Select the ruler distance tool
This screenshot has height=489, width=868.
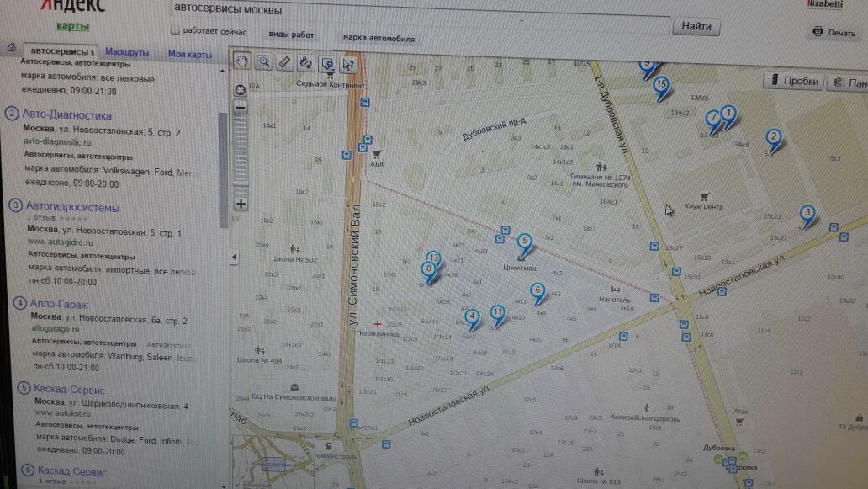click(284, 62)
